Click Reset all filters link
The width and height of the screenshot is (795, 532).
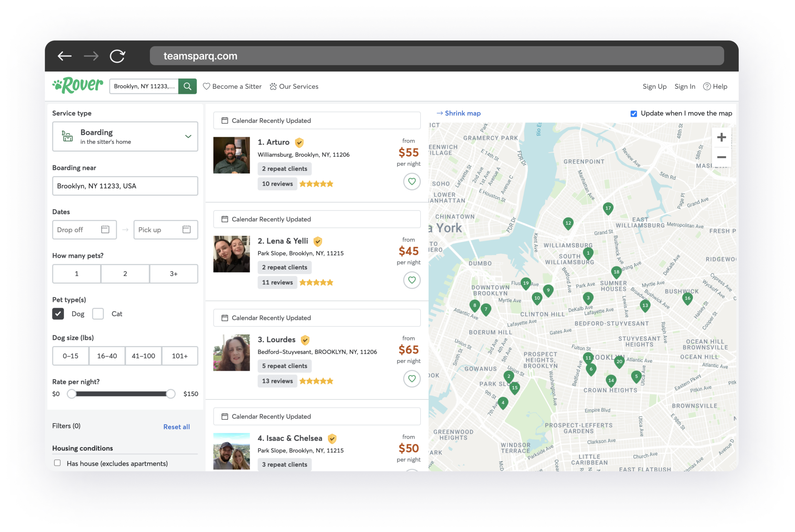[x=176, y=427]
